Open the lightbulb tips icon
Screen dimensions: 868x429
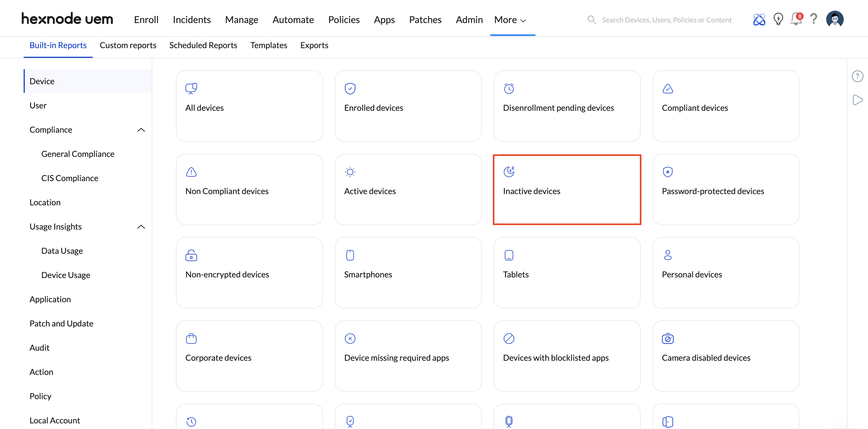pyautogui.click(x=778, y=19)
